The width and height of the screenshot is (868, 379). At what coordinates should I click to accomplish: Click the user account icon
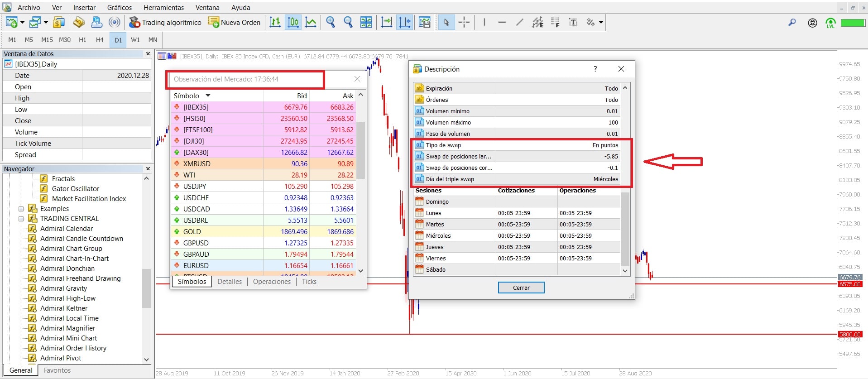(813, 23)
